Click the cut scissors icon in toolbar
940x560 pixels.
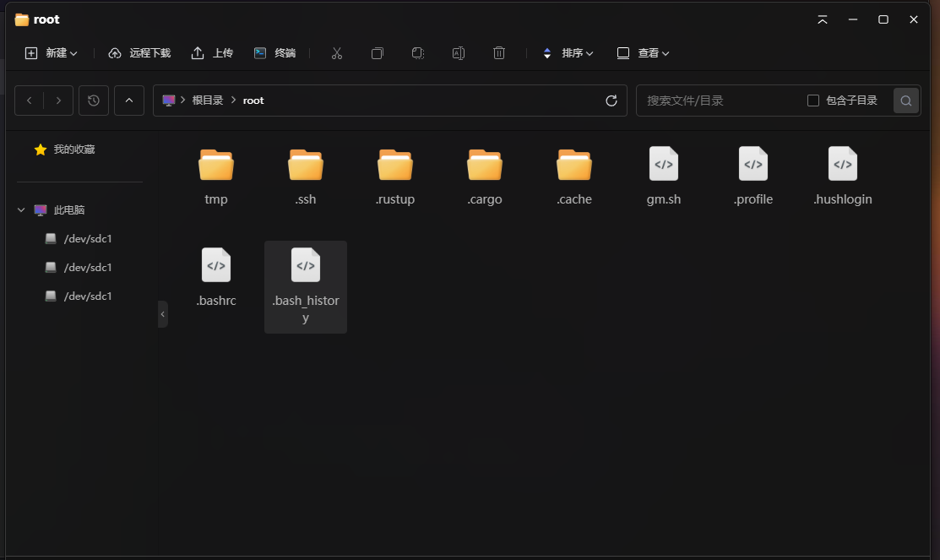point(337,53)
